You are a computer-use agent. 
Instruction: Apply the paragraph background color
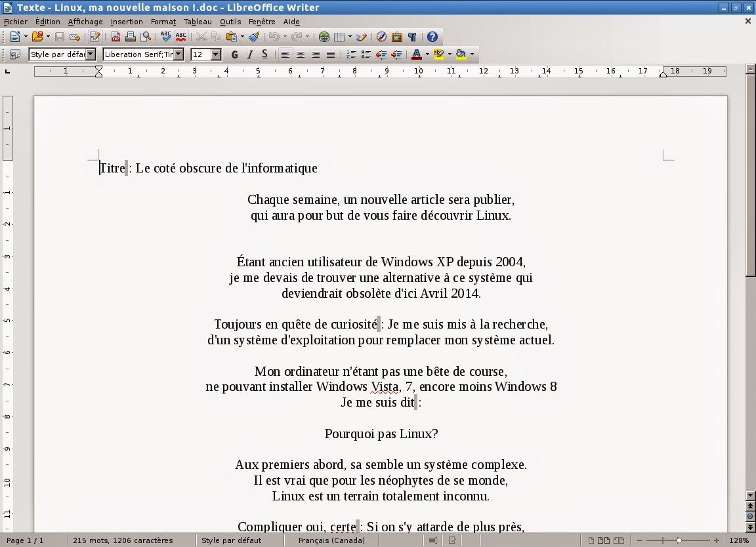[x=461, y=54]
